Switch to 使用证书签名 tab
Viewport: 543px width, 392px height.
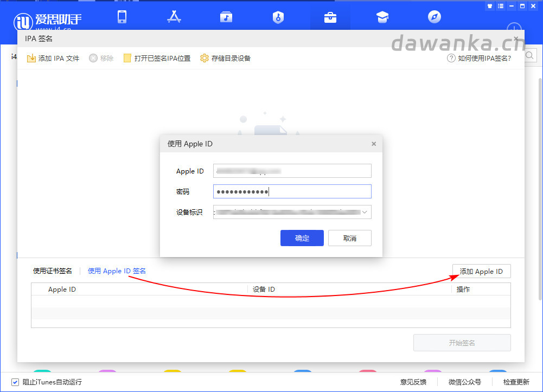click(52, 271)
